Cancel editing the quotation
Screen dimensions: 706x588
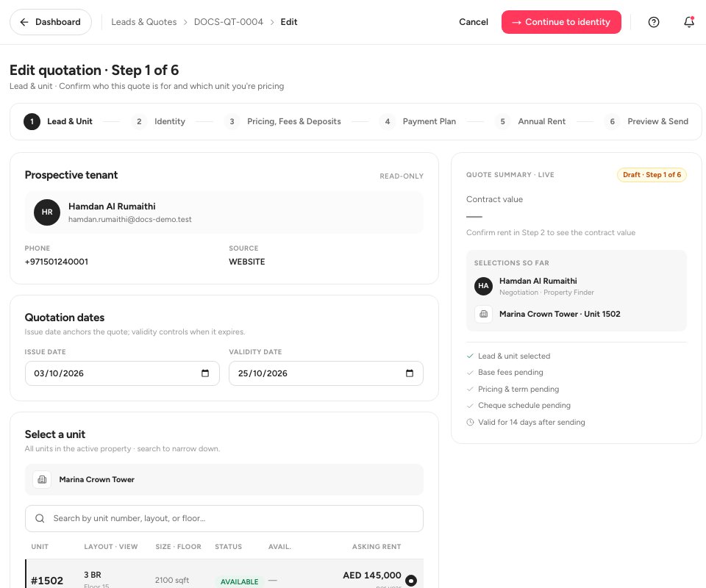click(473, 22)
